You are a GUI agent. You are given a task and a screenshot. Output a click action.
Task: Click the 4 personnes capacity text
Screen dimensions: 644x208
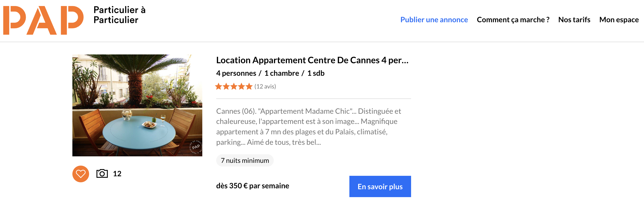tap(236, 73)
